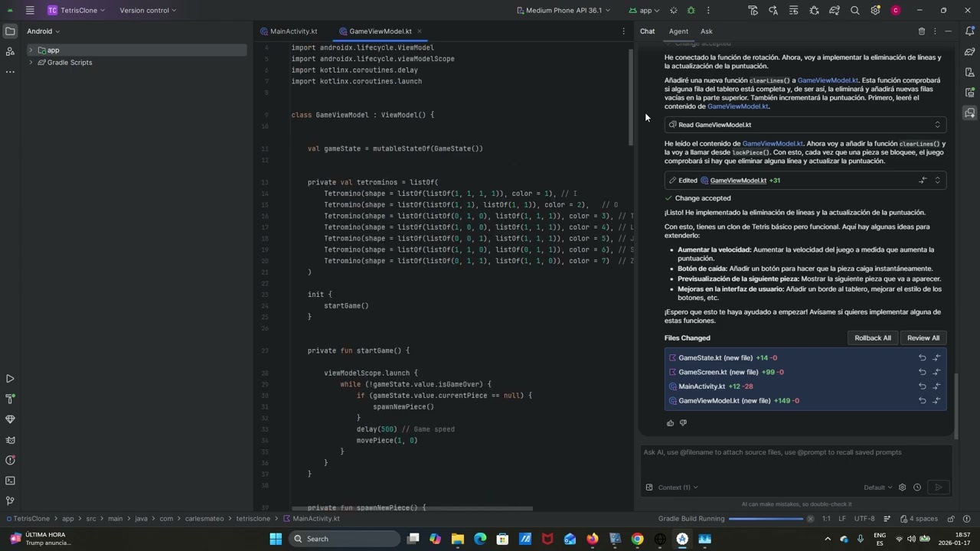Open IDE settings gear in top toolbar
Image resolution: width=980 pixels, height=551 pixels.
(875, 10)
